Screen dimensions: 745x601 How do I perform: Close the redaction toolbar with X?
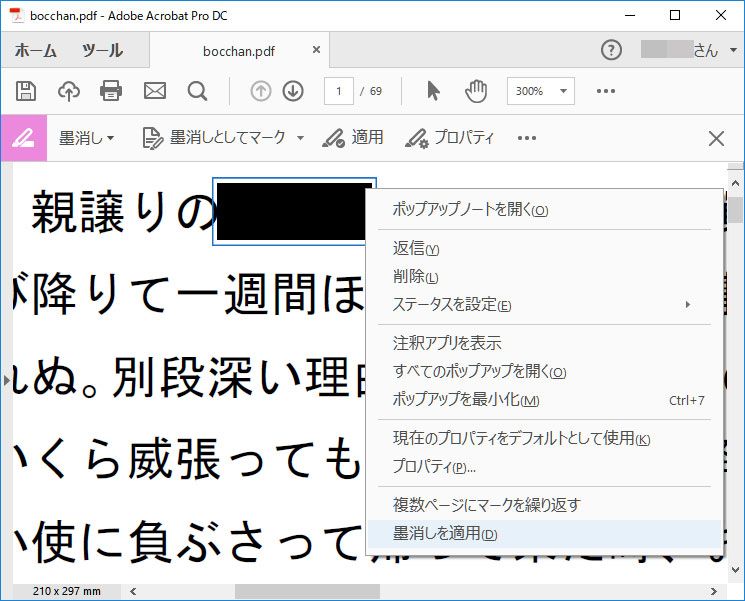coord(716,138)
